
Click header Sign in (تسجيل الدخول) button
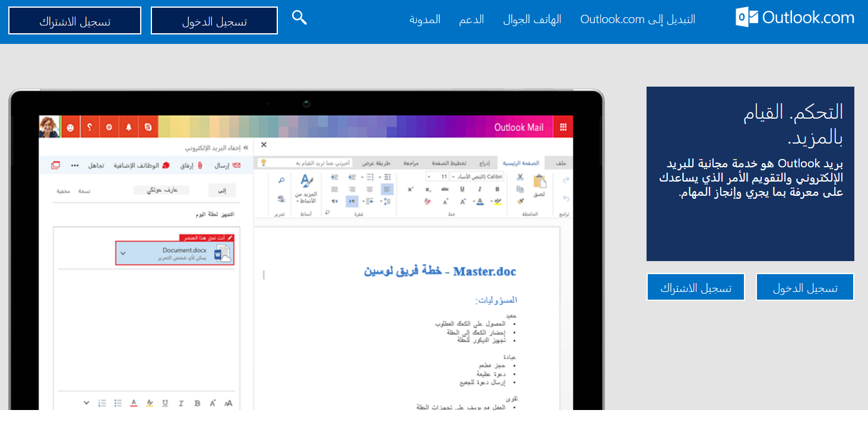(x=214, y=21)
